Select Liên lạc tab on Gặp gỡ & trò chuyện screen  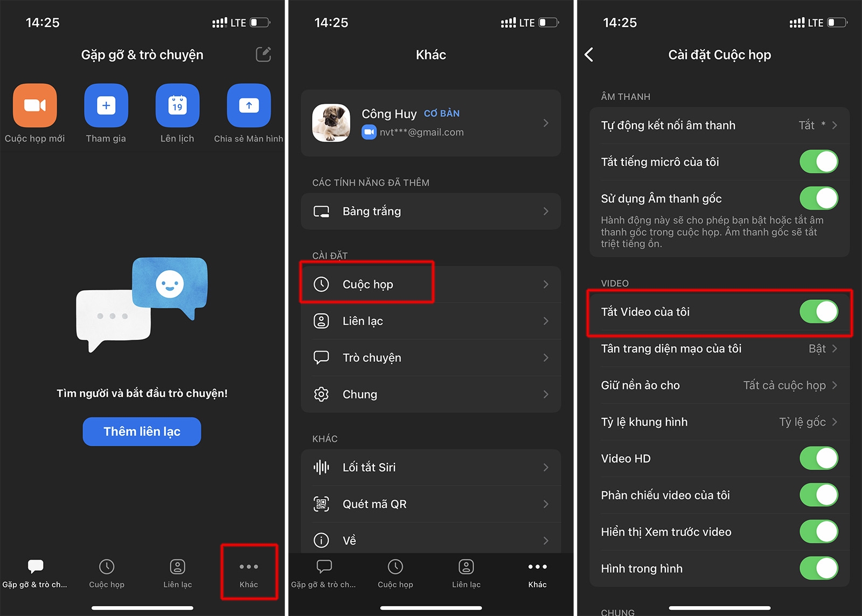[x=178, y=573]
